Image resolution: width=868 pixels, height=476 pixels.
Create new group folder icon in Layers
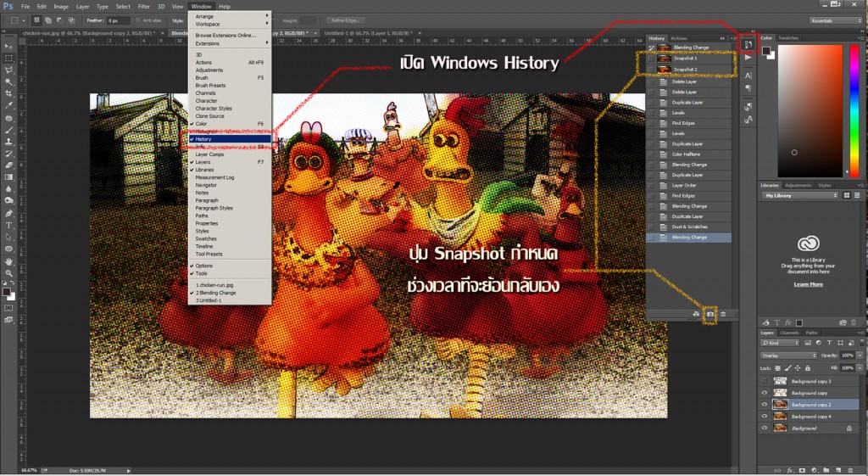click(826, 470)
